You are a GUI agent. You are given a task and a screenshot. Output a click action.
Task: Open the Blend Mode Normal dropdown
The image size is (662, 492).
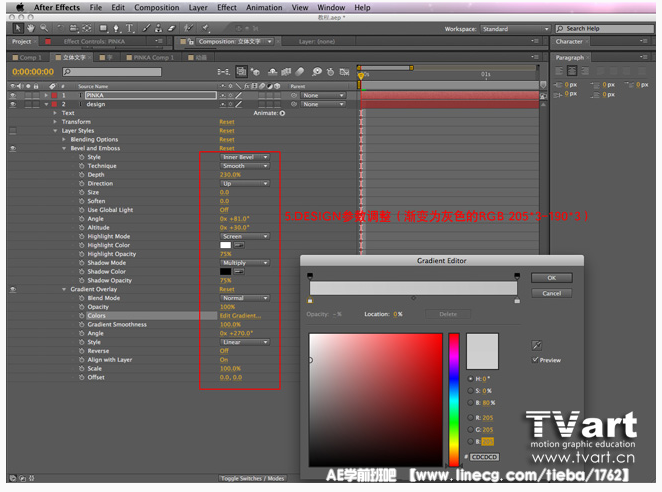point(244,298)
